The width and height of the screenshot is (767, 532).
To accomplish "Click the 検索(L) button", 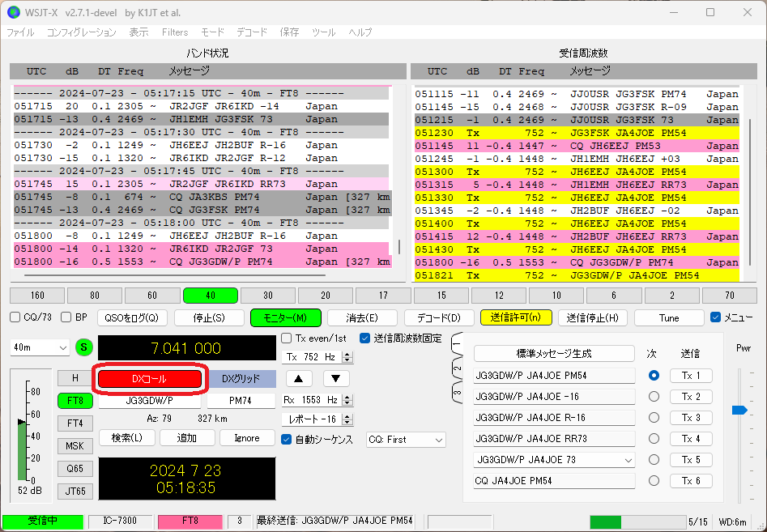I will (126, 438).
